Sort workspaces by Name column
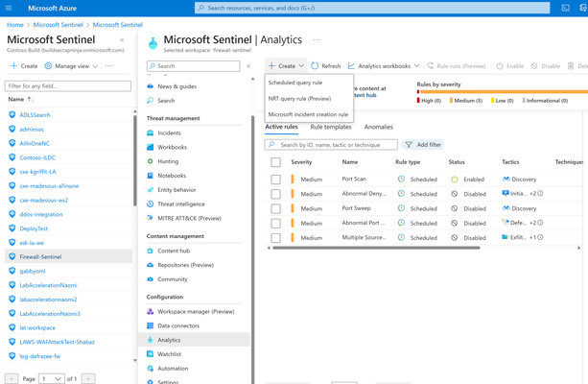The height and width of the screenshot is (384, 588). (x=21, y=99)
